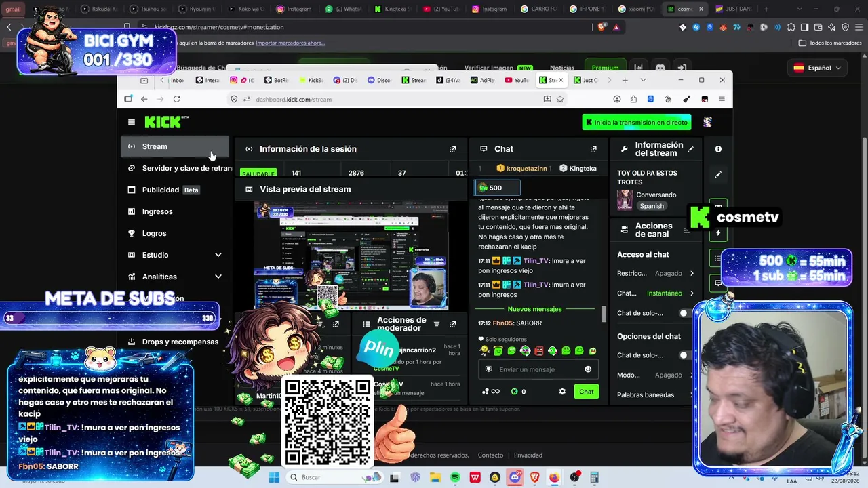
Task: Switch to the Discord browser tab
Action: click(380, 80)
